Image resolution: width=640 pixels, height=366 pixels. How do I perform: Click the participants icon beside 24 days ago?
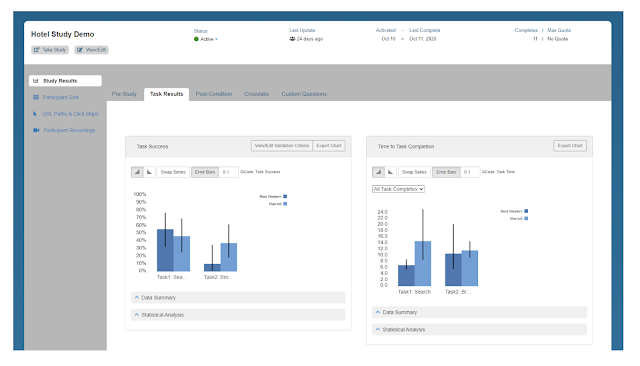(292, 39)
